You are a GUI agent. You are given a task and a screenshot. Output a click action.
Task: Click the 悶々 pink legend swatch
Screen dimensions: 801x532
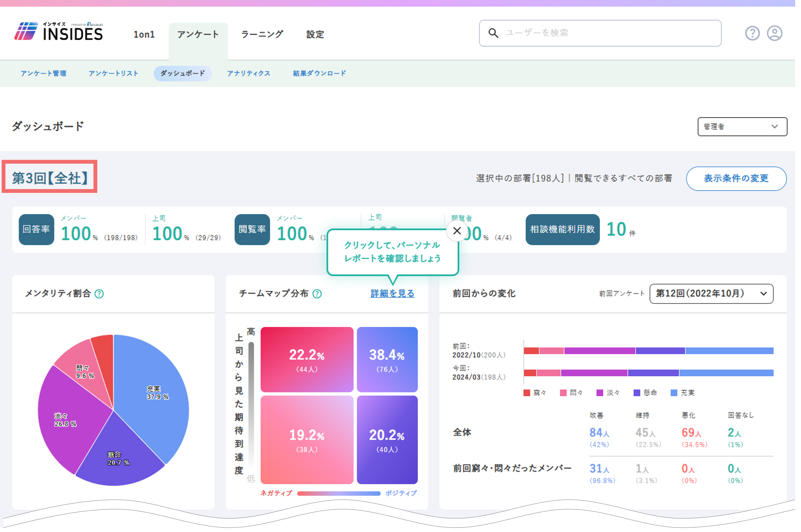563,393
